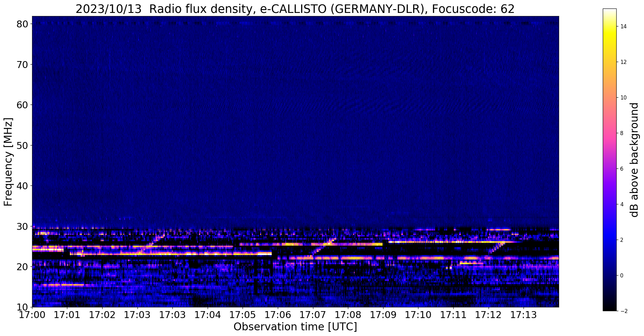Select the 17:10 time tick label
The height and width of the screenshot is (336, 644).
pos(418,315)
